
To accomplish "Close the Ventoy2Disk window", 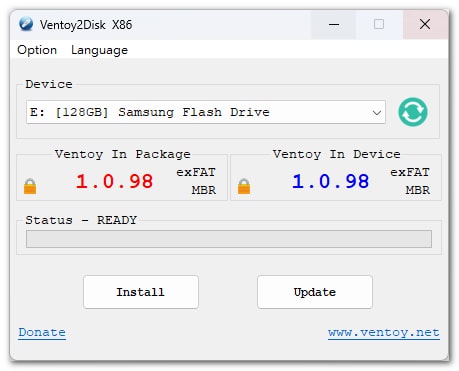I will tap(425, 24).
